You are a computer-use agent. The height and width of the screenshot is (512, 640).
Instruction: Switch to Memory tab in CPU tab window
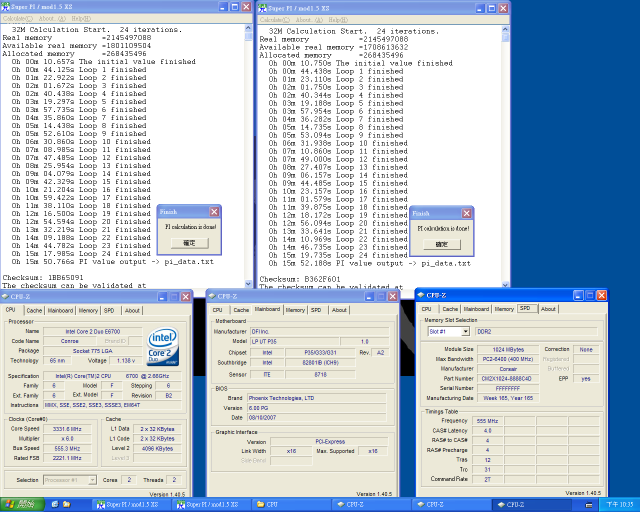coord(88,311)
